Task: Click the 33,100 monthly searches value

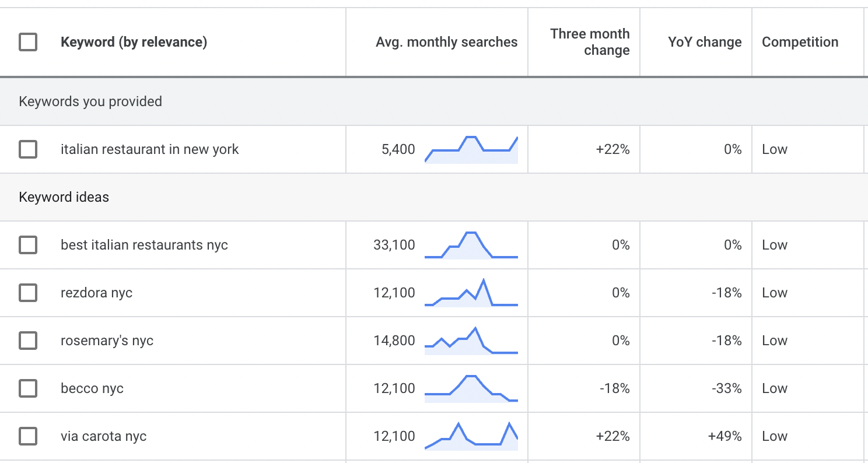Action: (394, 245)
